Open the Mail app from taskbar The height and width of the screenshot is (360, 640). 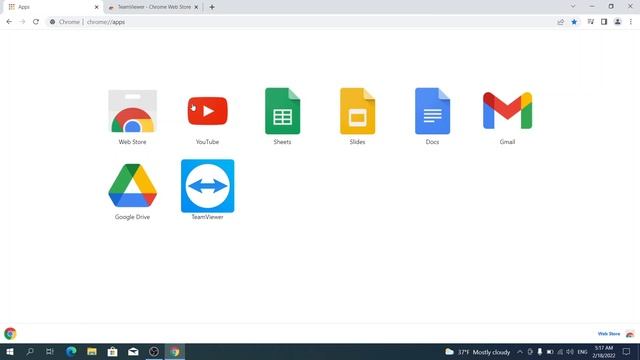133,352
